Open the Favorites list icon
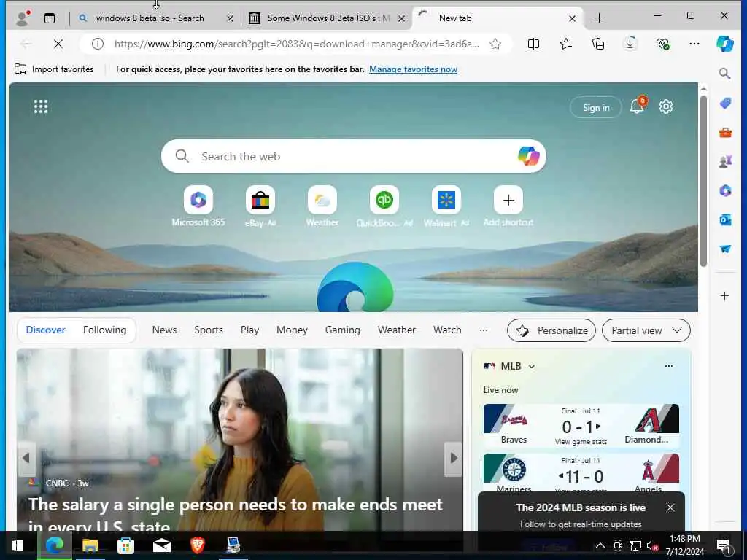Image resolution: width=747 pixels, height=560 pixels. tap(566, 44)
